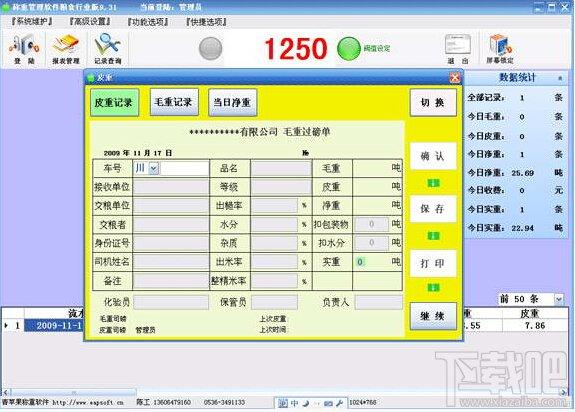The width and height of the screenshot is (575, 412).
Task: Open 报表管理 report management icon
Action: coord(66,49)
